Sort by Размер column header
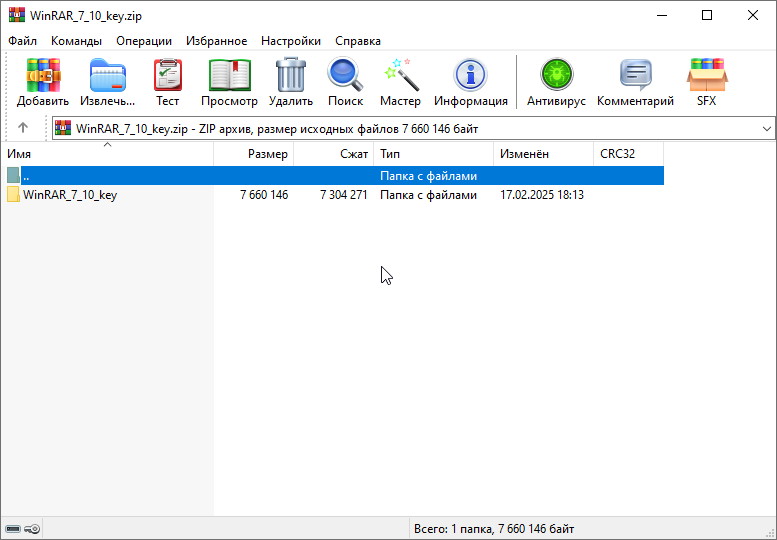This screenshot has width=777, height=540. (254, 154)
